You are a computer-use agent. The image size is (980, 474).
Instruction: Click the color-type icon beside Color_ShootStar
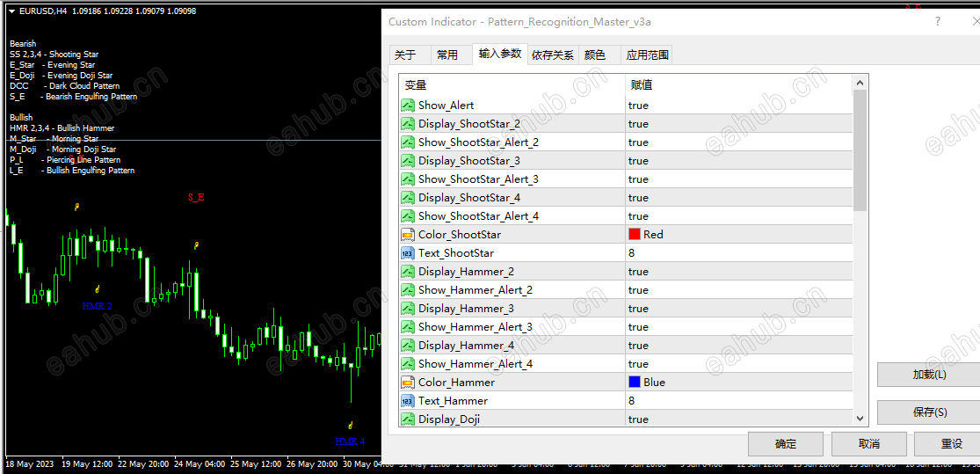click(408, 235)
